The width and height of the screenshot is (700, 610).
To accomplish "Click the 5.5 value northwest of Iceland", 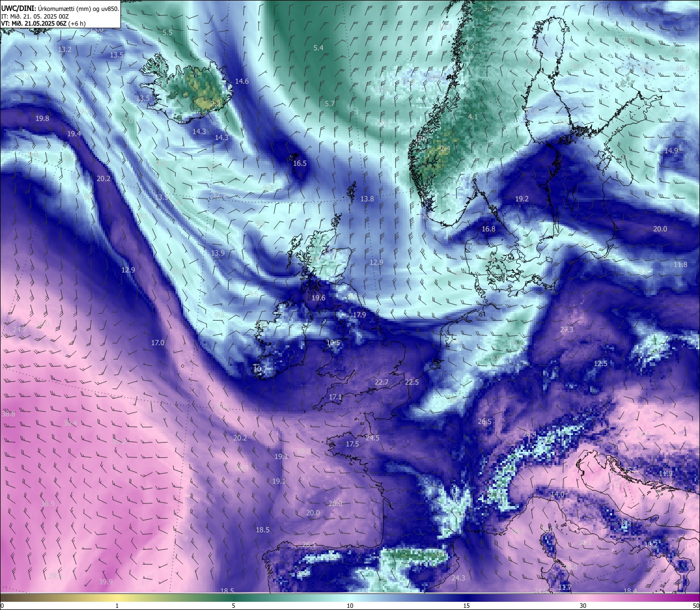I will (x=167, y=32).
